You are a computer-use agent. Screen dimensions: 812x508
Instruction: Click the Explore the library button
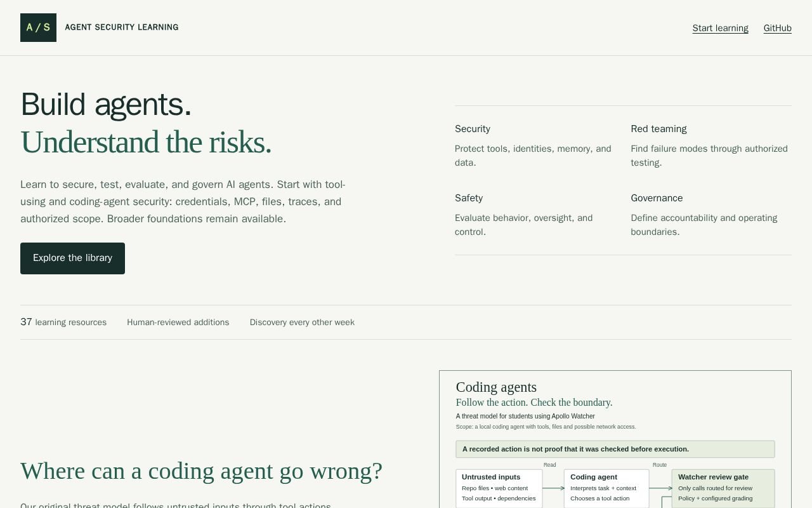[x=72, y=258]
